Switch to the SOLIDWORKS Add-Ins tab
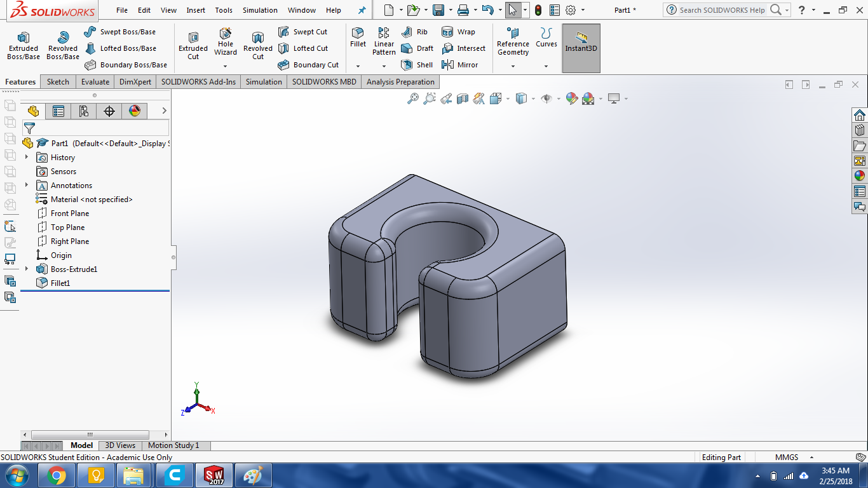Screen dimensions: 868x488 198,82
